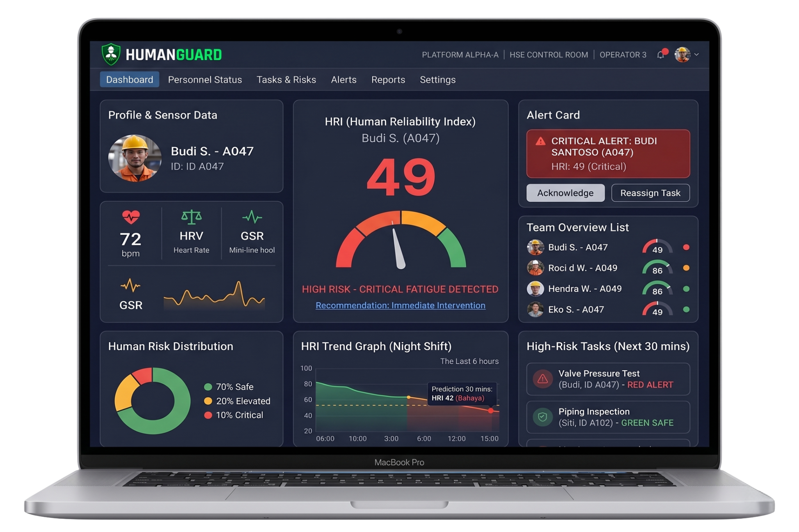Image resolution: width=799 pixels, height=532 pixels.
Task: Select Roci d W. - A049 row
Action: (x=608, y=268)
